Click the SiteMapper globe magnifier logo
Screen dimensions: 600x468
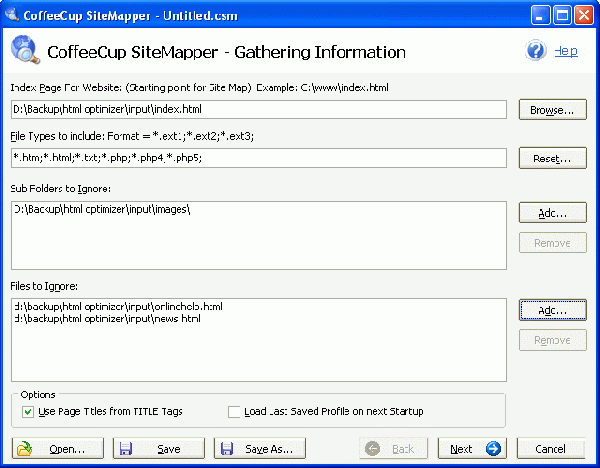tap(25, 50)
